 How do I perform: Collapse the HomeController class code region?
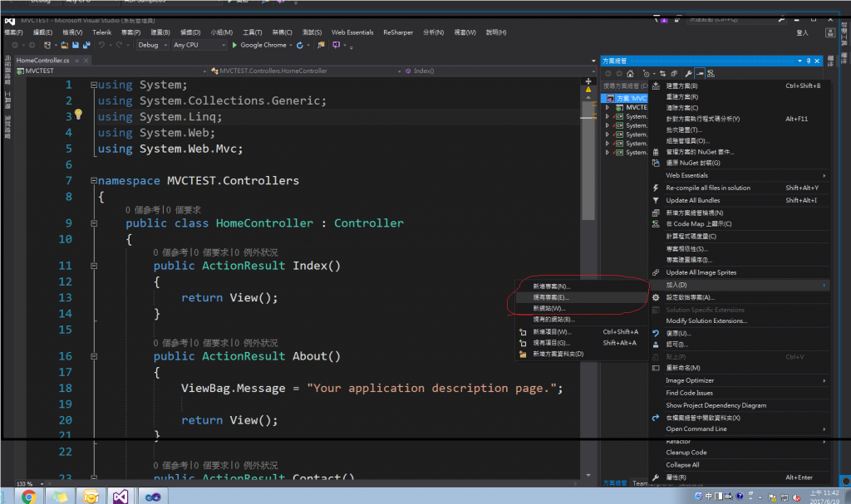point(94,223)
